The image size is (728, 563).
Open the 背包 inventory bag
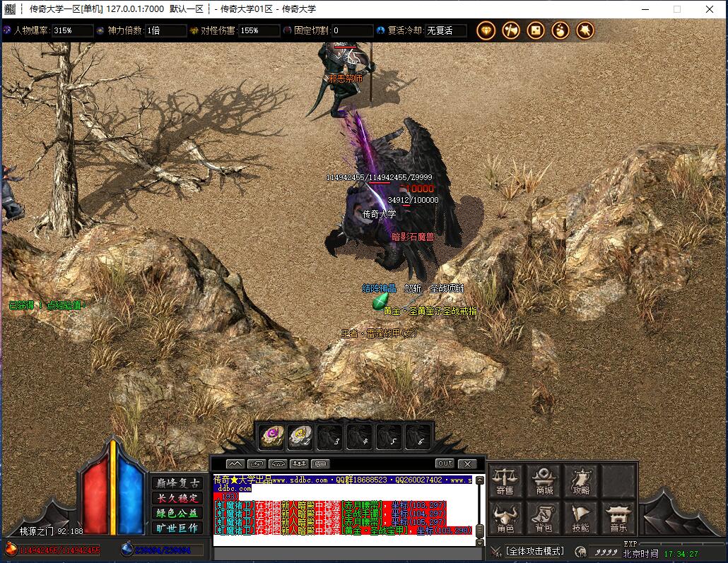pyautogui.click(x=544, y=518)
